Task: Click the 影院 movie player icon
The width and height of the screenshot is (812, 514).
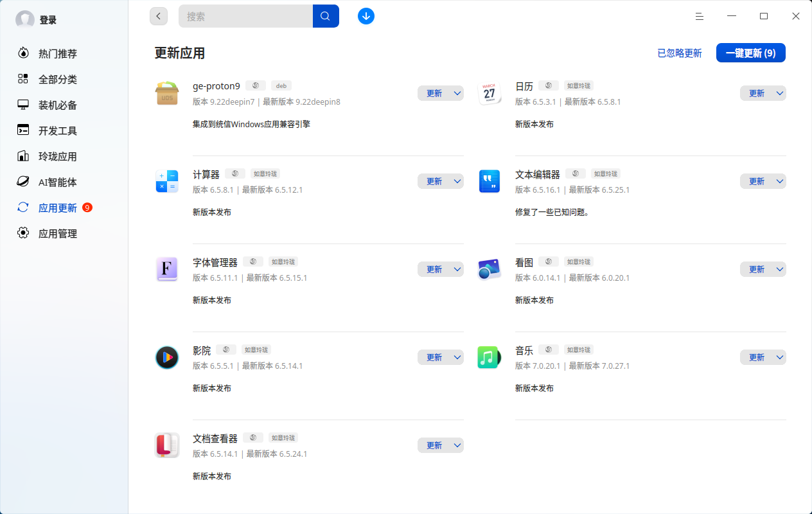Action: 167,357
